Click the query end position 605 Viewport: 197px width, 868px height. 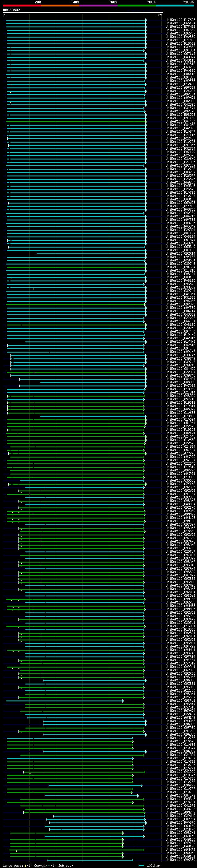159,15
